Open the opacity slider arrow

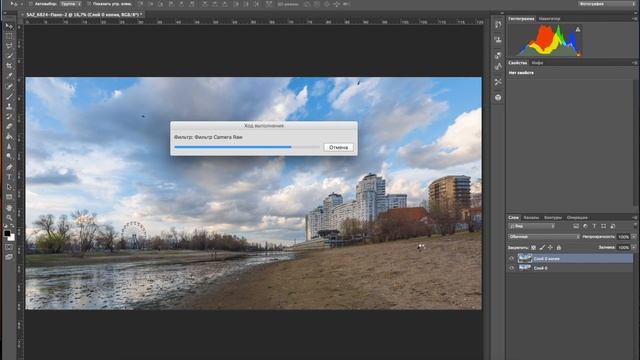[633, 237]
